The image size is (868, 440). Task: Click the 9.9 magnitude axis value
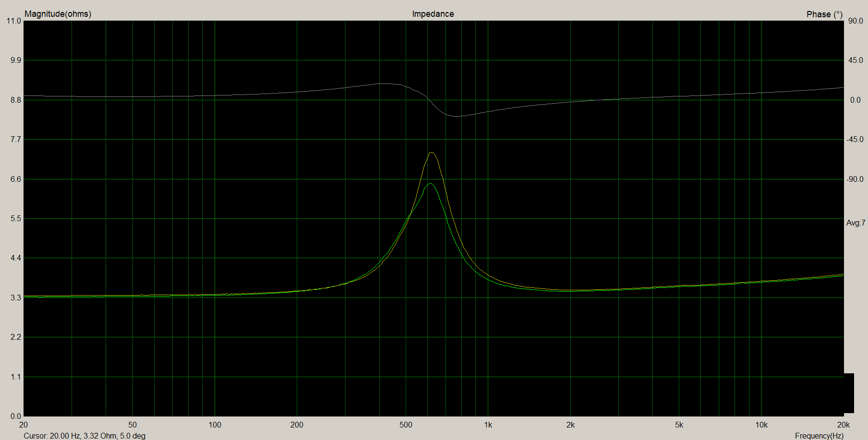tap(16, 60)
